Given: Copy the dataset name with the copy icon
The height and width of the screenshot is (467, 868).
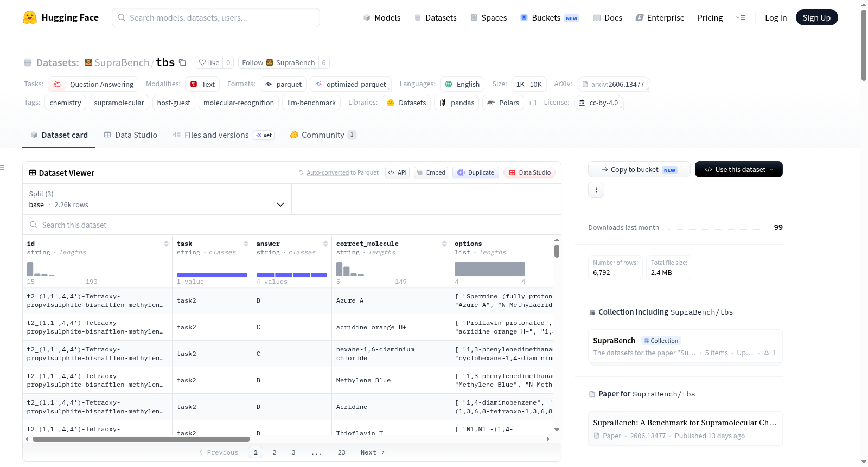Looking at the screenshot, I should click(x=183, y=62).
